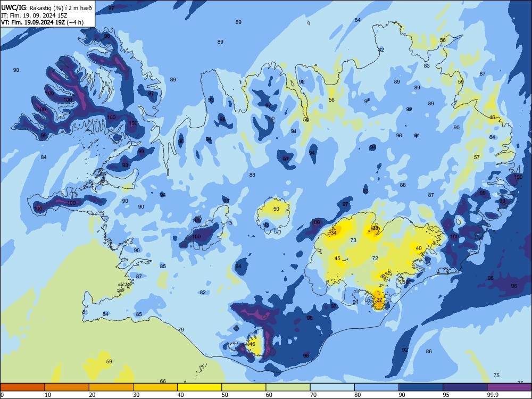532x399 pixels.
Task: Select the 'IT: Fim. 19. 09. 2024 15Z' line
Action: pos(33,15)
